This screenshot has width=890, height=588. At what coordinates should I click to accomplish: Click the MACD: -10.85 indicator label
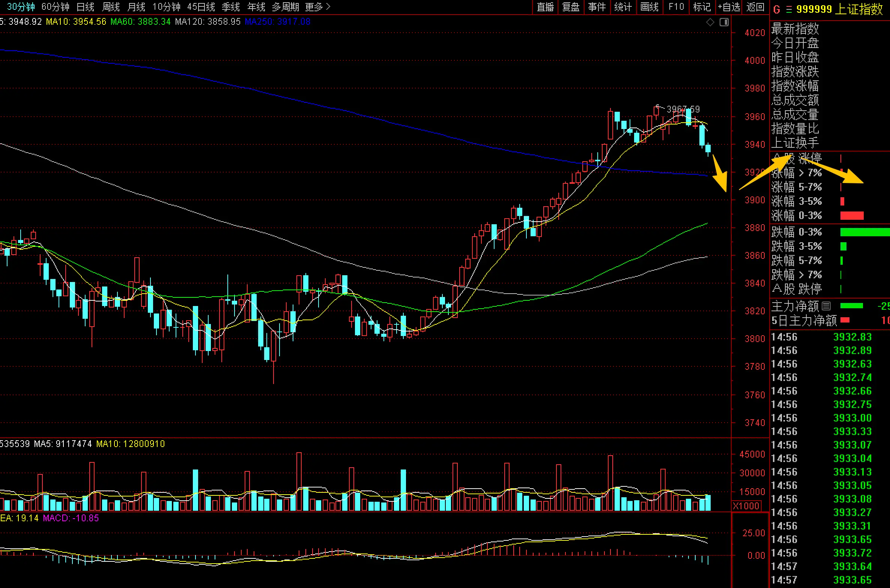pyautogui.click(x=71, y=518)
